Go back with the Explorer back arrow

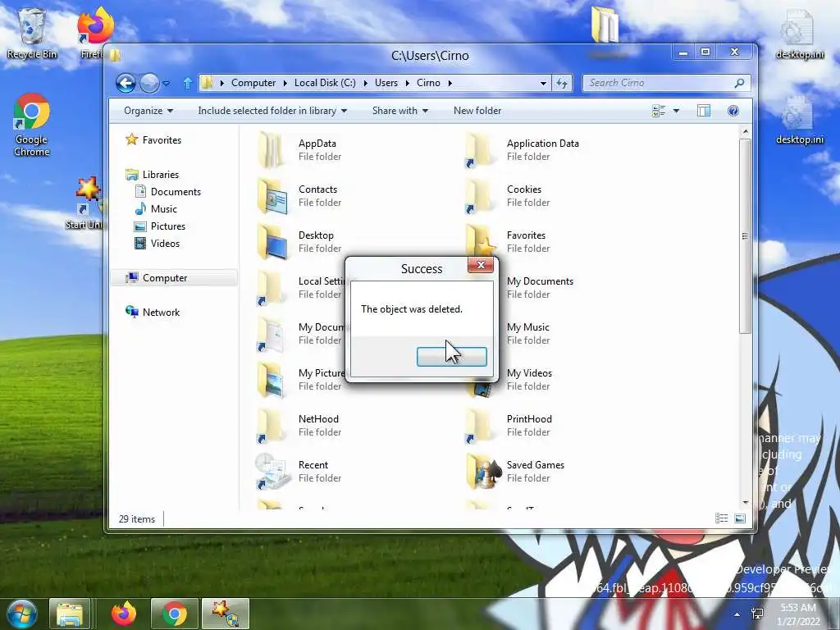coord(126,83)
